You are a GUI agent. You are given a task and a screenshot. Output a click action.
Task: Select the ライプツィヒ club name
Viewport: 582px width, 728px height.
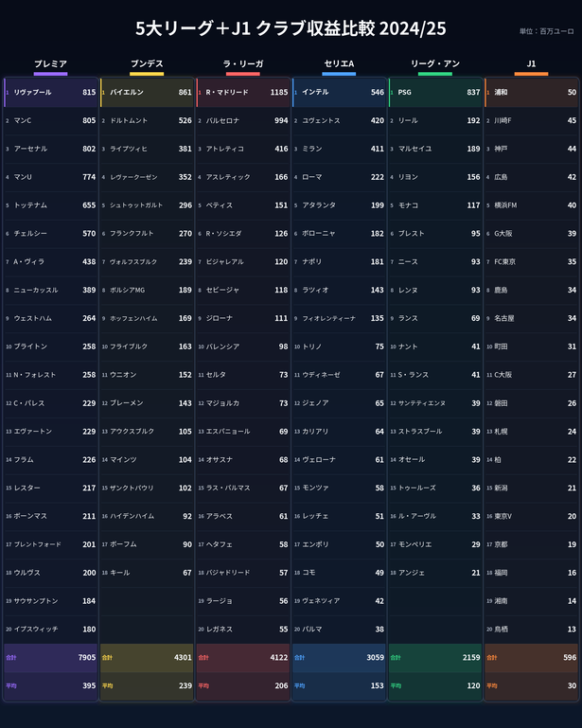129,149
